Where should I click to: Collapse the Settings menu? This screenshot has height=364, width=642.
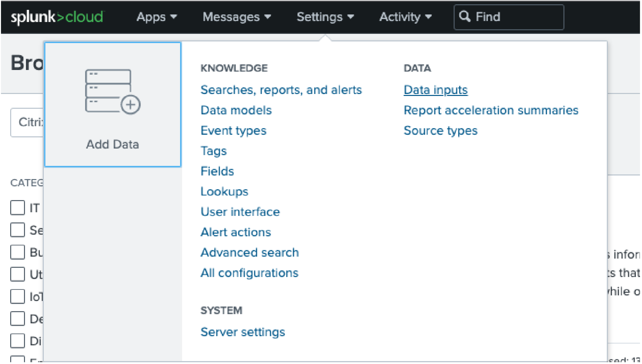pos(325,17)
